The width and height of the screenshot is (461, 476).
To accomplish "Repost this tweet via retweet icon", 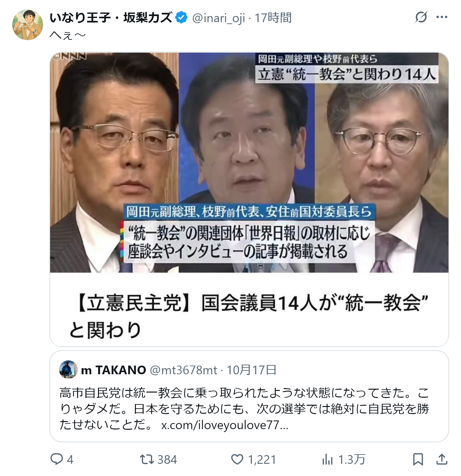I will click(x=146, y=459).
